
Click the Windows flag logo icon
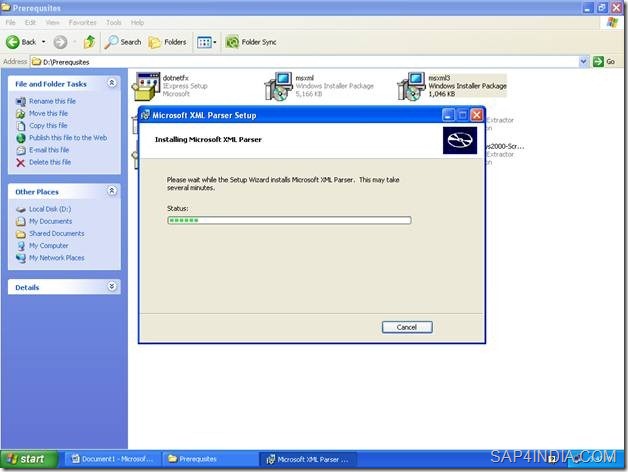point(612,22)
